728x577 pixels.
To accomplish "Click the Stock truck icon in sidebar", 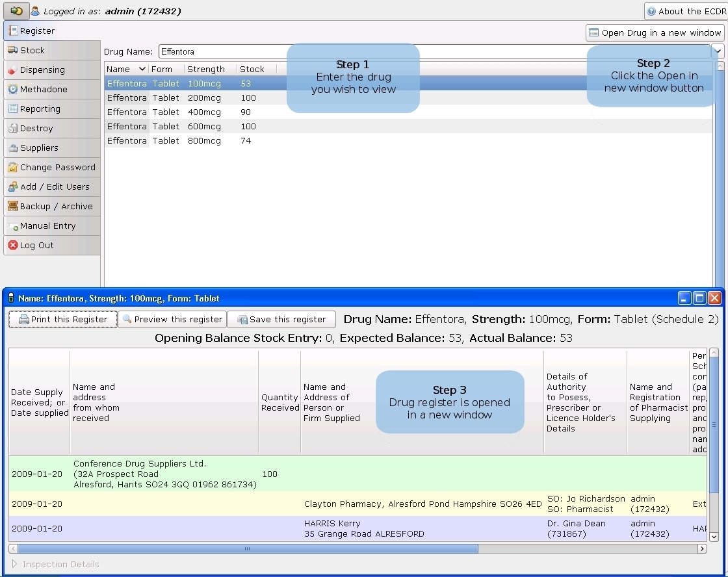I will click(x=12, y=50).
